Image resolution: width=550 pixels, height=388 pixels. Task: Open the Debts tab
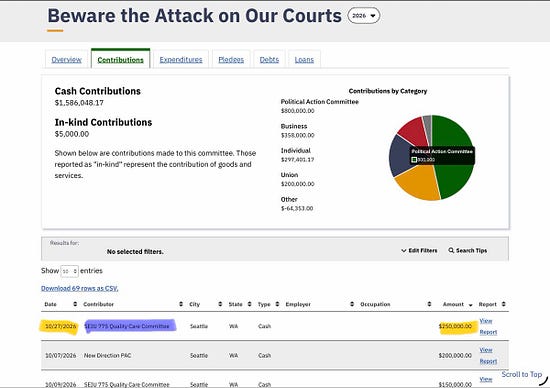269,60
